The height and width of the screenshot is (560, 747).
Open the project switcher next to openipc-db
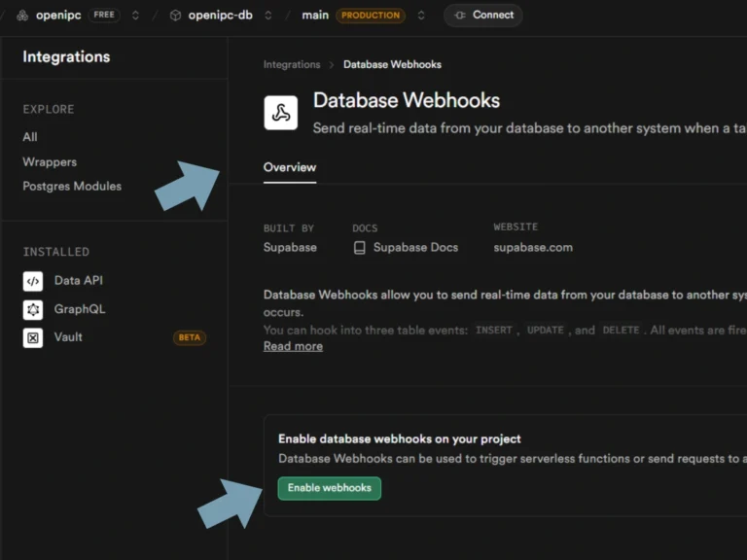(268, 16)
